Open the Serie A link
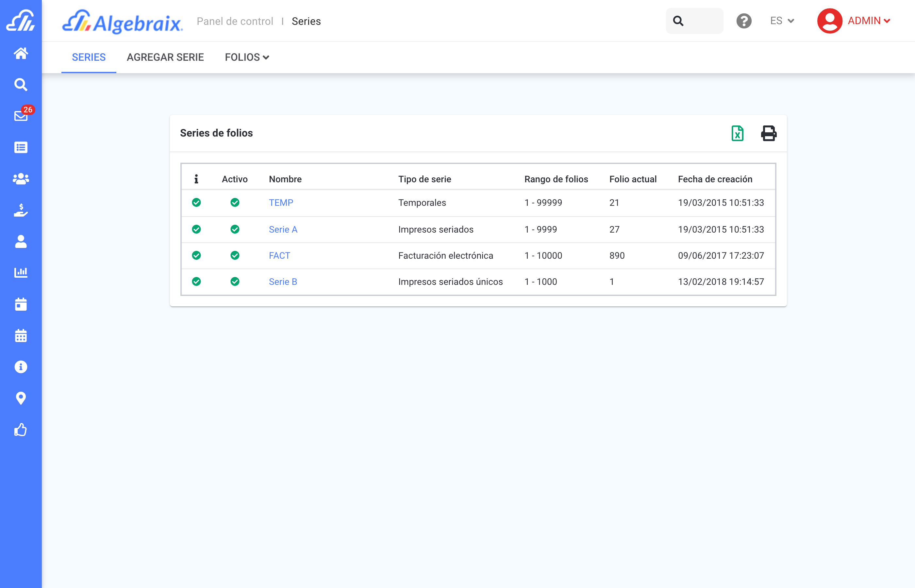The image size is (915, 588). pos(283,229)
